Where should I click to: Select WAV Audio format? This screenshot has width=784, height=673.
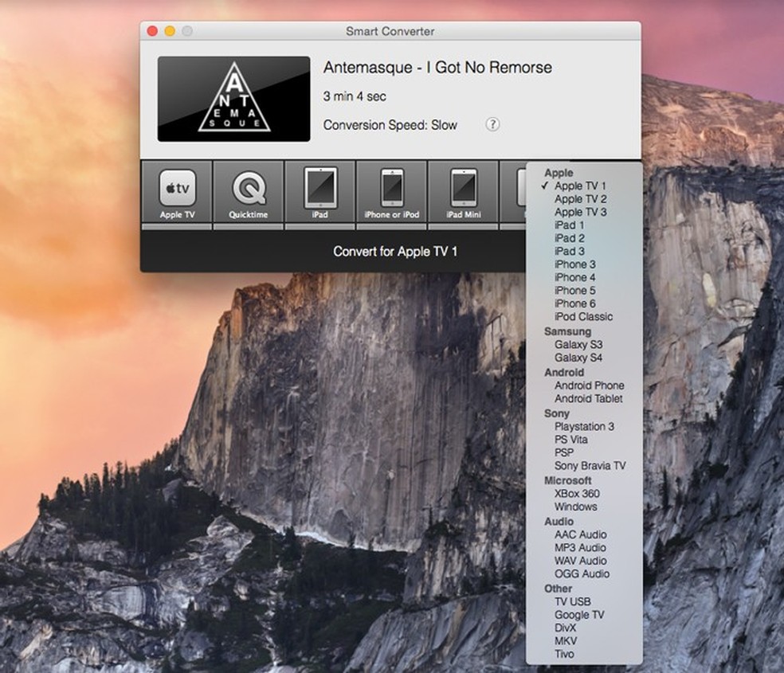(x=584, y=561)
